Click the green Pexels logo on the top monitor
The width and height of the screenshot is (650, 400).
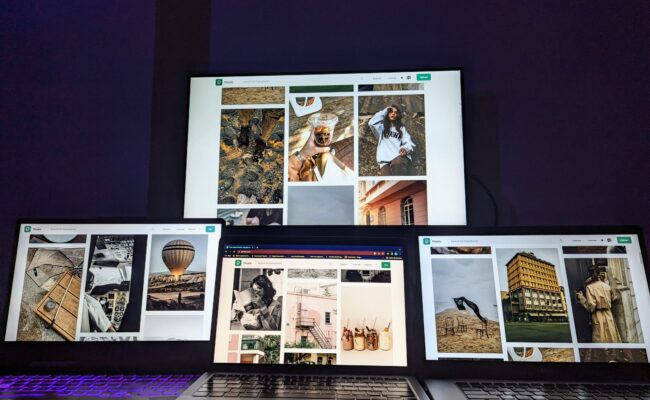pyautogui.click(x=219, y=82)
